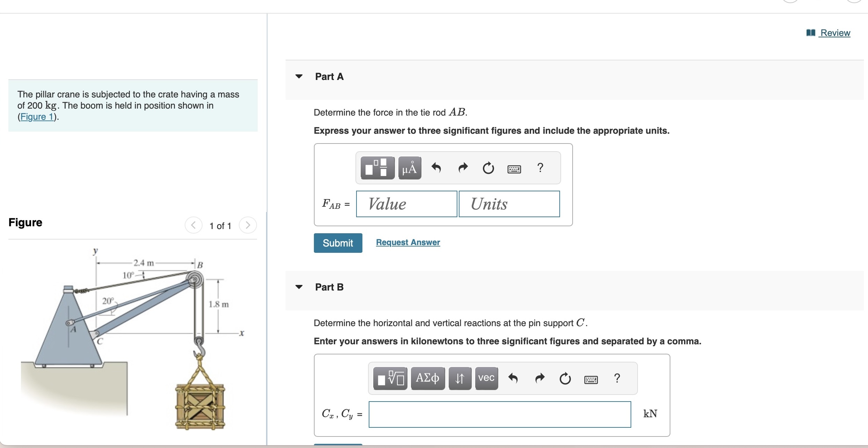This screenshot has height=448, width=868.
Task: Open square root template in Part B
Action: point(390,379)
